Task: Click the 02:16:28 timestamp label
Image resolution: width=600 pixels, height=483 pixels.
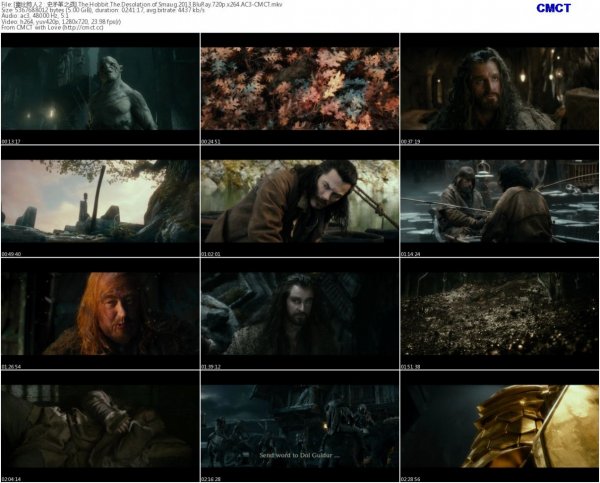Action: point(211,479)
